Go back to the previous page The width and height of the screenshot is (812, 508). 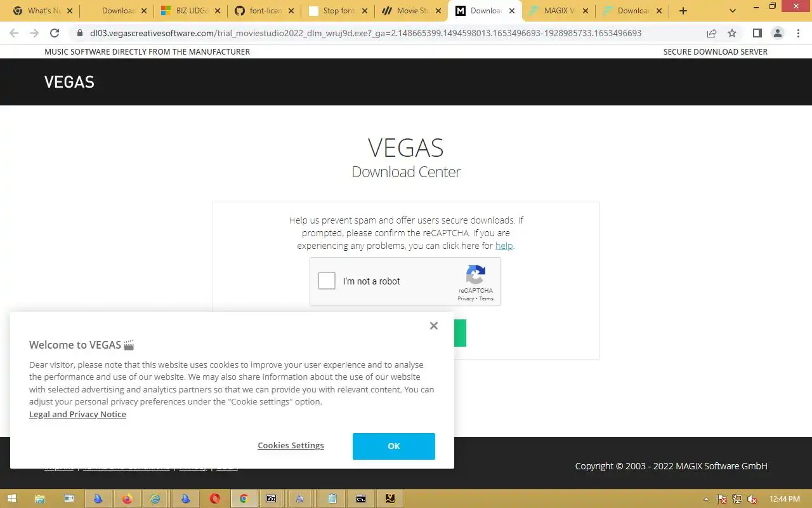[x=14, y=33]
